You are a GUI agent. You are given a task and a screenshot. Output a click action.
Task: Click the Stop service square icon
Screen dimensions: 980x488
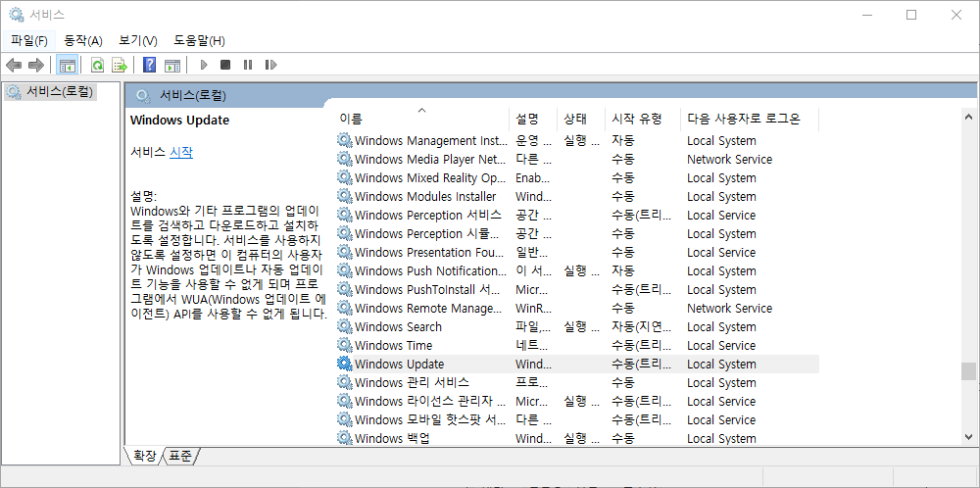tap(225, 65)
